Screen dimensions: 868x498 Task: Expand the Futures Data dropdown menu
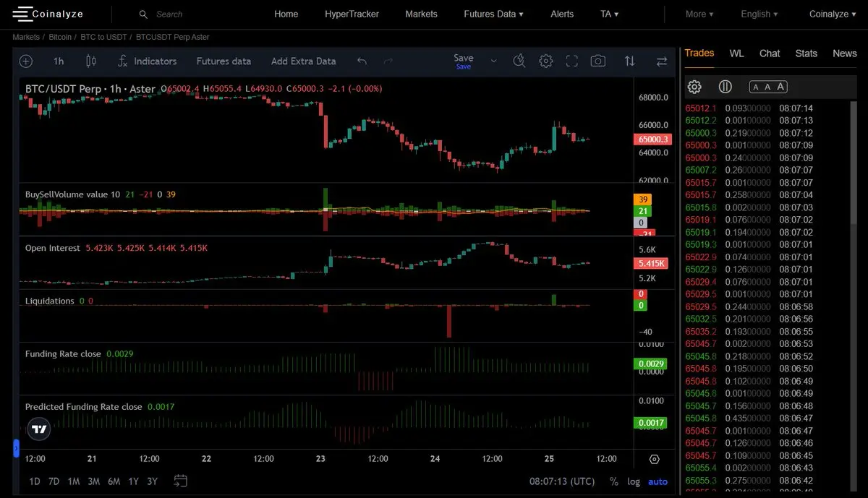[x=493, y=14]
